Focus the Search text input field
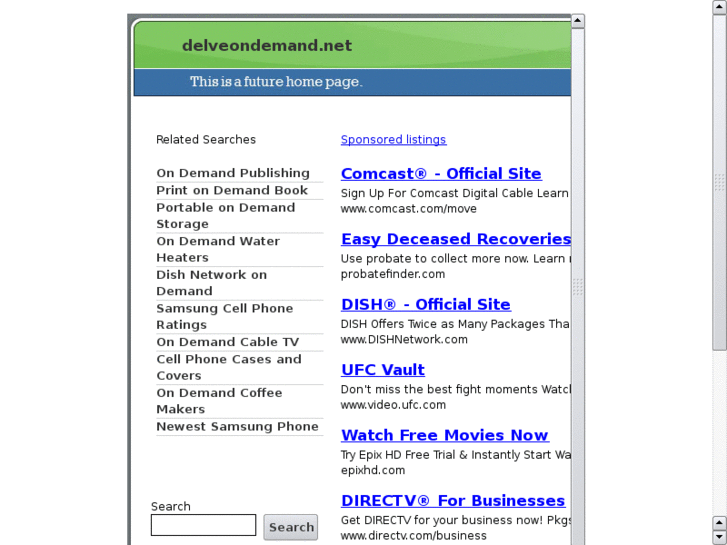The width and height of the screenshot is (727, 545). coord(203,525)
